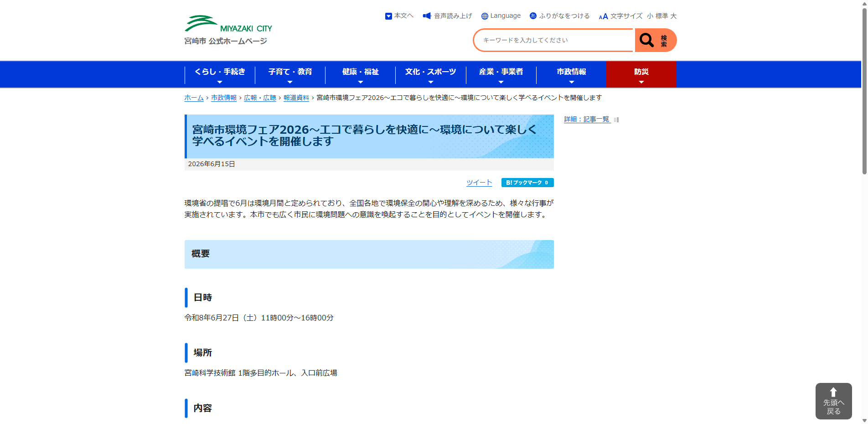Open 詳細：記事一覧 link
Viewport: 868px width, 424px height.
click(587, 119)
